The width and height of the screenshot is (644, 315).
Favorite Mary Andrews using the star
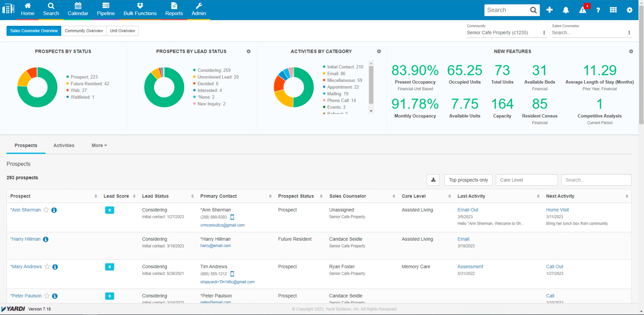(47, 267)
